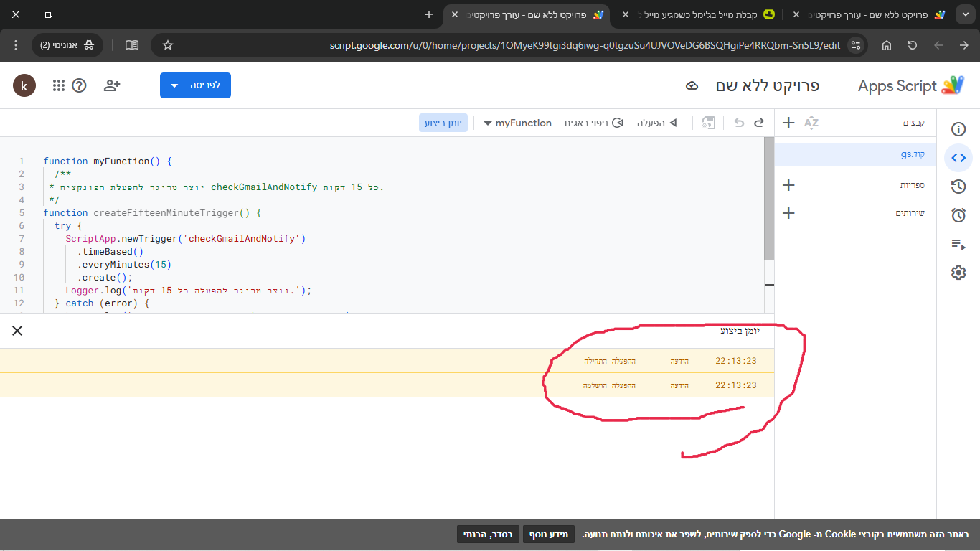
Task: Close the execution log panel with X
Action: tap(17, 331)
